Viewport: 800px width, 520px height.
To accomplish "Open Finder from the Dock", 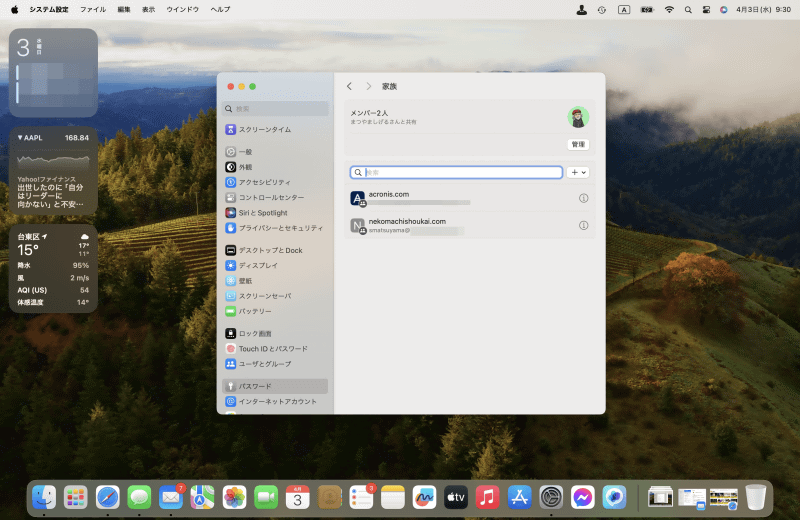I will tap(44, 497).
